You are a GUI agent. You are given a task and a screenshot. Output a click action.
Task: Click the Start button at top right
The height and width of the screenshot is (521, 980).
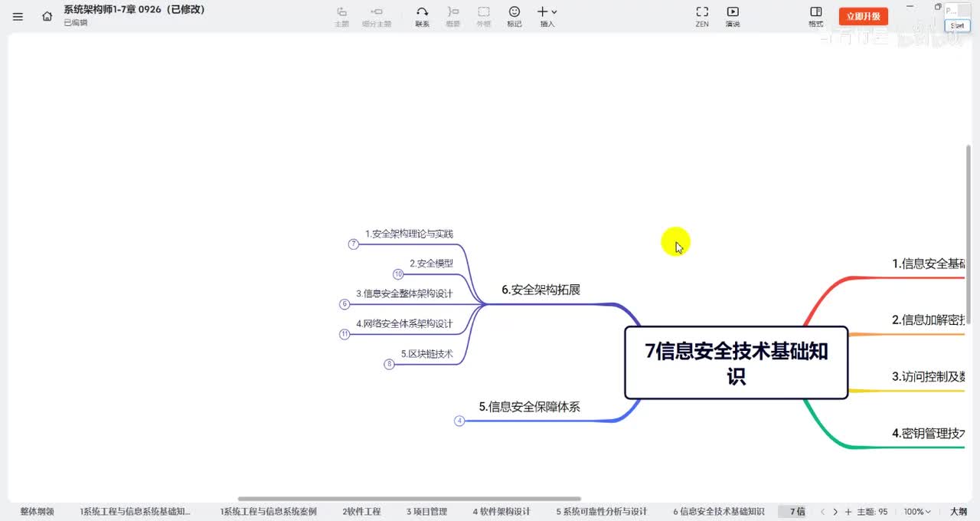(957, 25)
